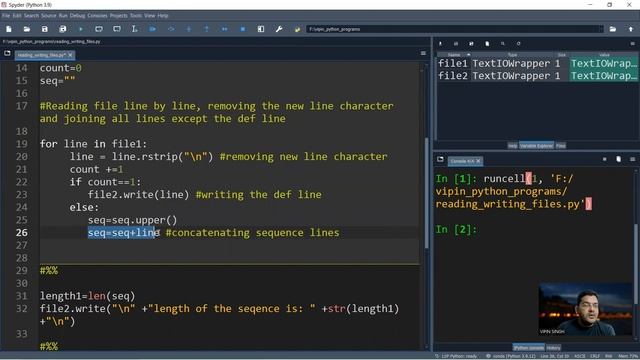
Task: Go to the parent directory
Action: point(631,29)
